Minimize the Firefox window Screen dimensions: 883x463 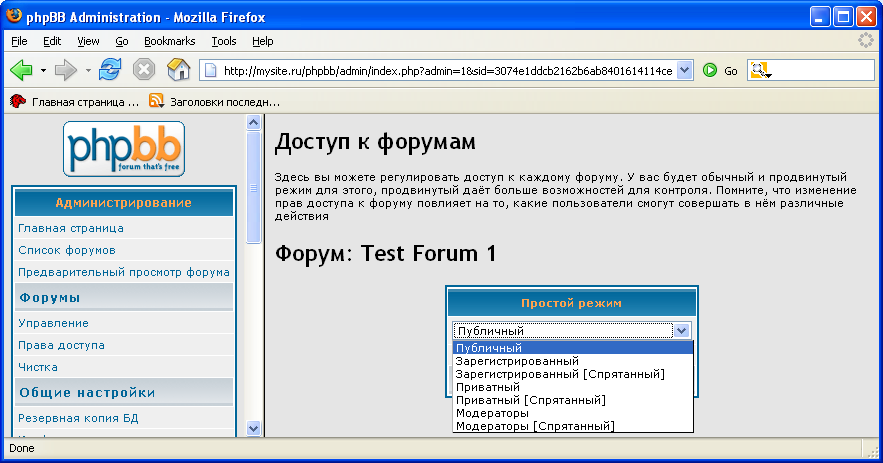tap(820, 17)
